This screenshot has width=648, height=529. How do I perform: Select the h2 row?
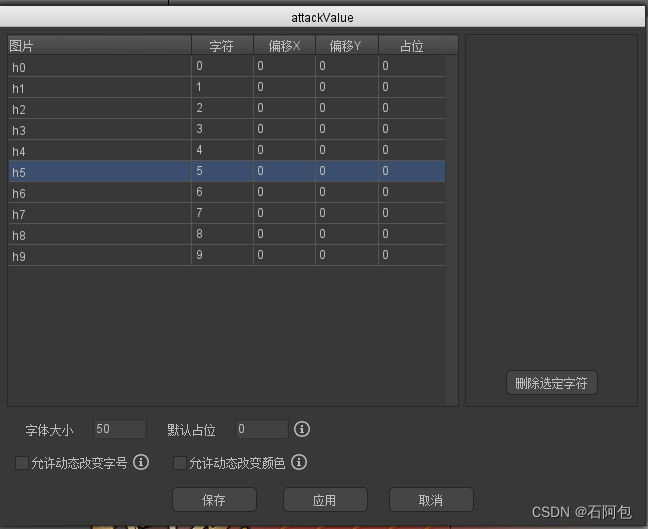tap(227, 108)
